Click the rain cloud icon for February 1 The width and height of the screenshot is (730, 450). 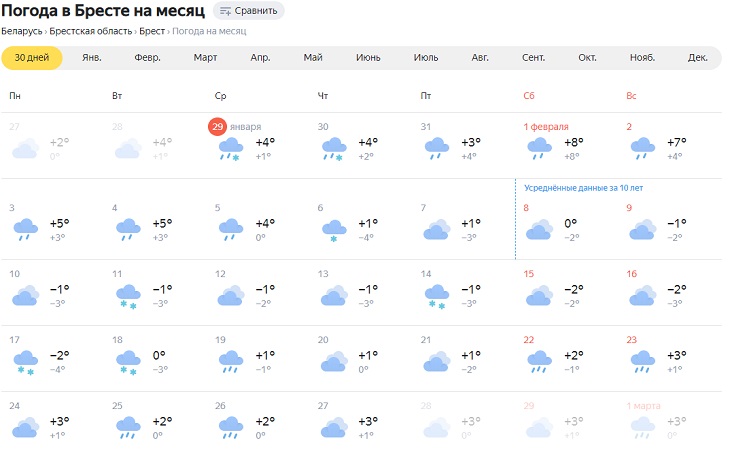tap(539, 150)
